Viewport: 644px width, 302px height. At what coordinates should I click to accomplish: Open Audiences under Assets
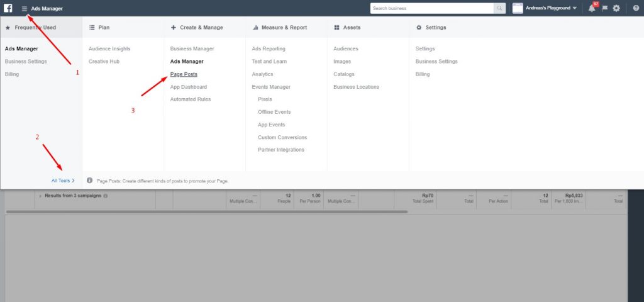(x=346, y=48)
